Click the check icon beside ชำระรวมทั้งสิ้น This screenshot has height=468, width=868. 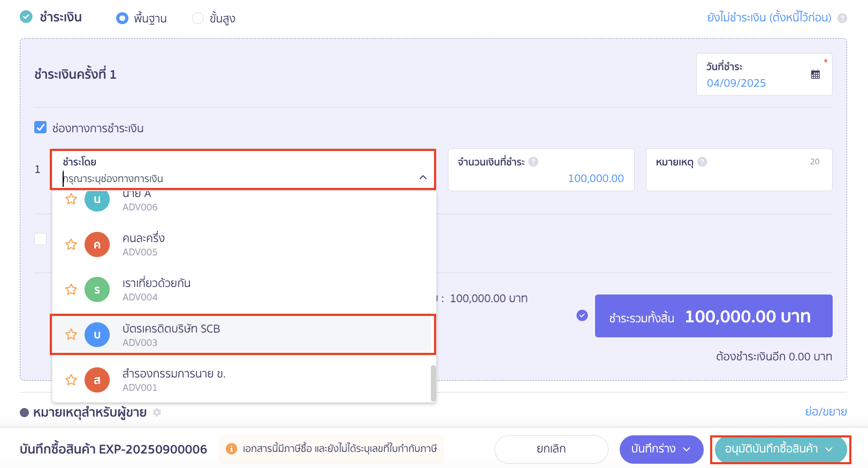pos(582,315)
